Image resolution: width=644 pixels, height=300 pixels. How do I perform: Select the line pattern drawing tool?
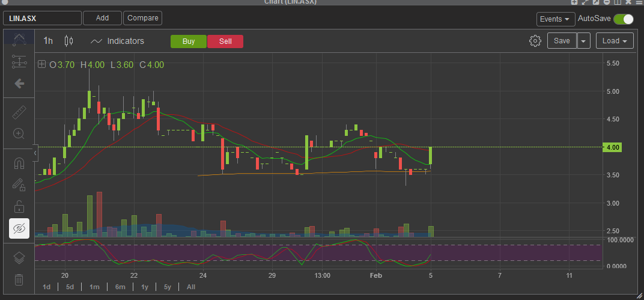coord(19,38)
